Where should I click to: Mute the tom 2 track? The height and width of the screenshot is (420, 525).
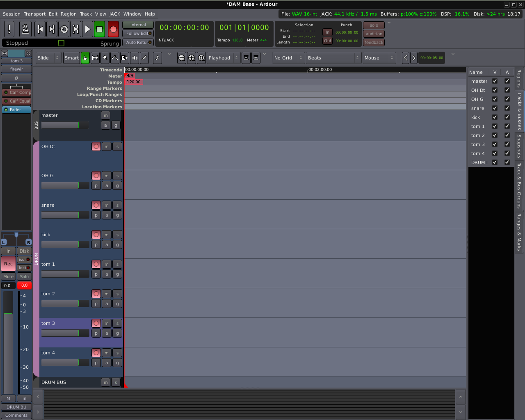click(107, 294)
